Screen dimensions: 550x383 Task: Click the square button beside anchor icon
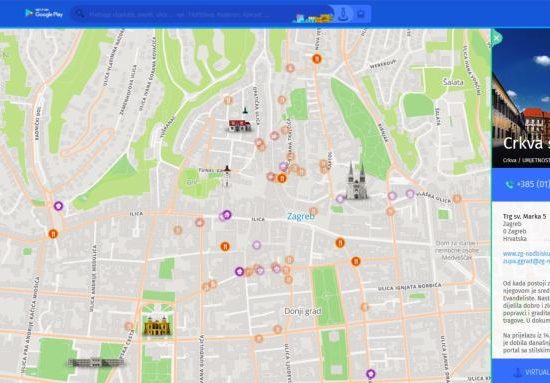click(361, 14)
